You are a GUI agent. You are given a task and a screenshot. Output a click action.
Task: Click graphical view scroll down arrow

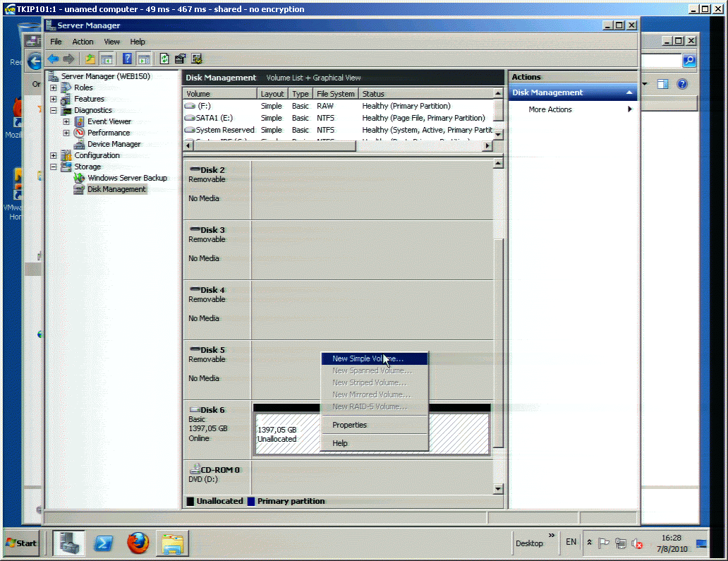click(x=498, y=489)
